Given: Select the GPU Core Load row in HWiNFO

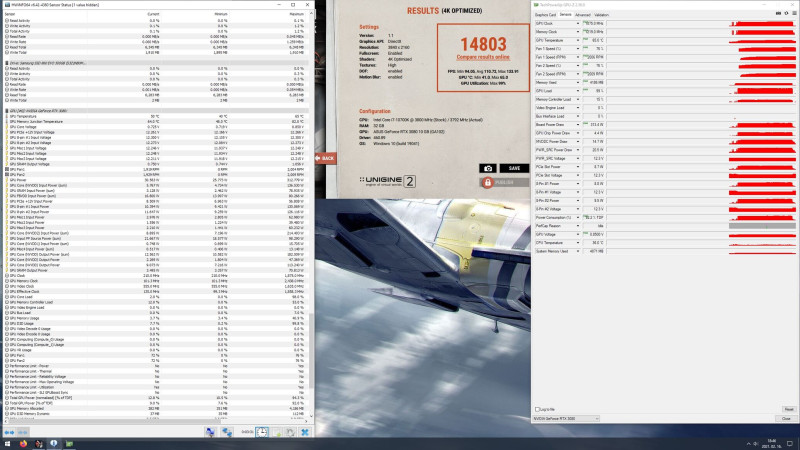Looking at the screenshot, I should coord(156,297).
